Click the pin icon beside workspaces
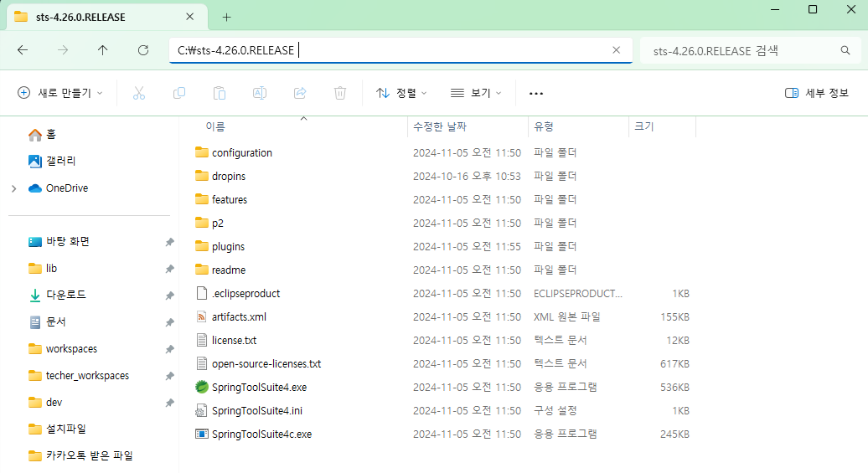 click(169, 349)
